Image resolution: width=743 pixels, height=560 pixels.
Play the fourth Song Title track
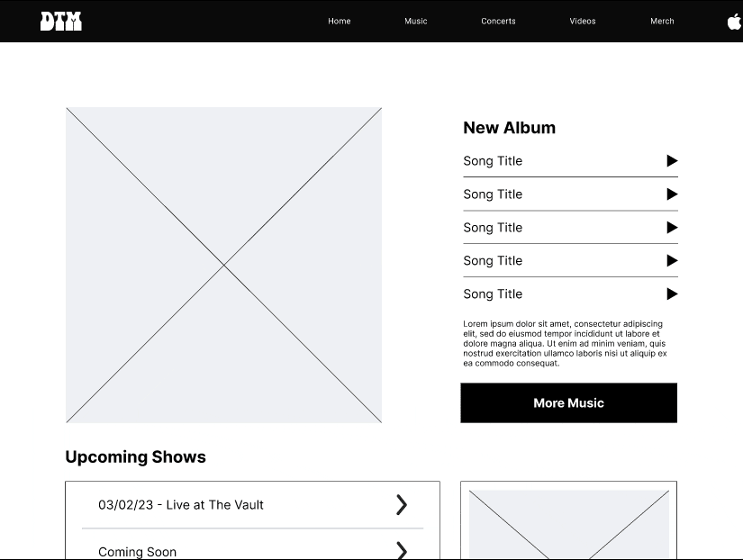[672, 261]
